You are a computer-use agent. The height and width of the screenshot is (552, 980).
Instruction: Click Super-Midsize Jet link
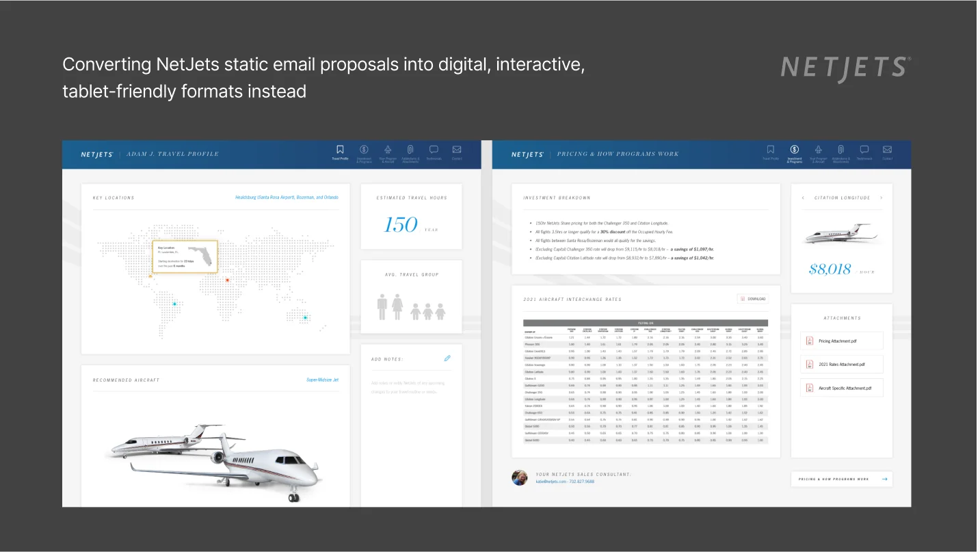click(x=322, y=380)
